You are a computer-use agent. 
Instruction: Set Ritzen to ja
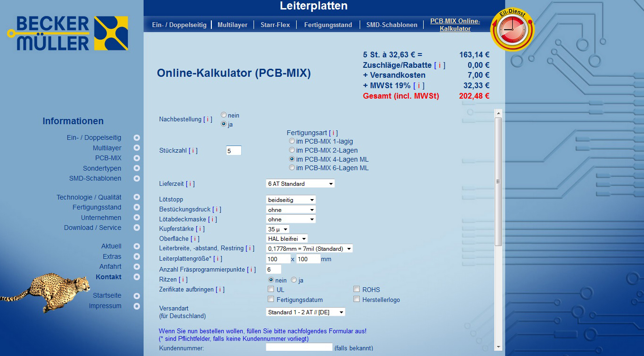pyautogui.click(x=294, y=280)
